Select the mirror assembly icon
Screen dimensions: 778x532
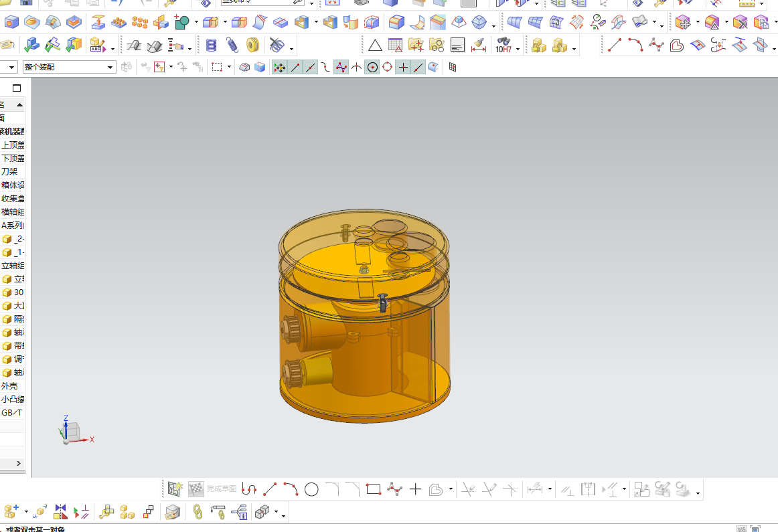coord(60,512)
